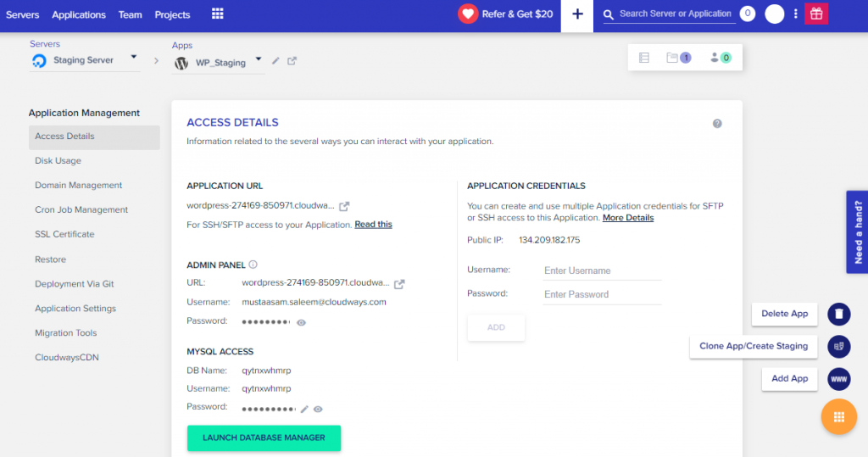Click the Public IP value 134.209.182.175
The width and height of the screenshot is (868, 457).
[549, 241]
